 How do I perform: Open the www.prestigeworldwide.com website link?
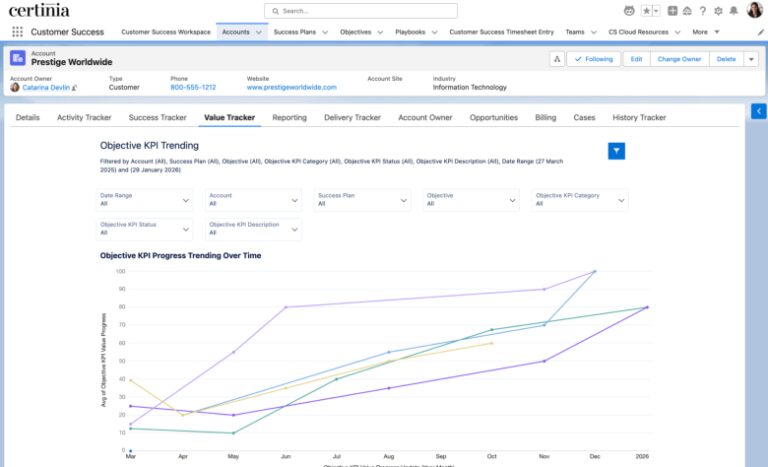click(x=291, y=87)
